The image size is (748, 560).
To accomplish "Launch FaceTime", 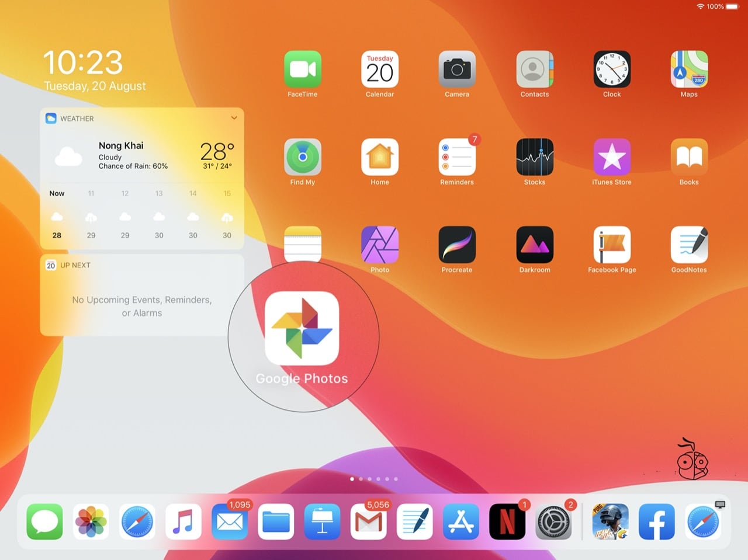I will 302,69.
